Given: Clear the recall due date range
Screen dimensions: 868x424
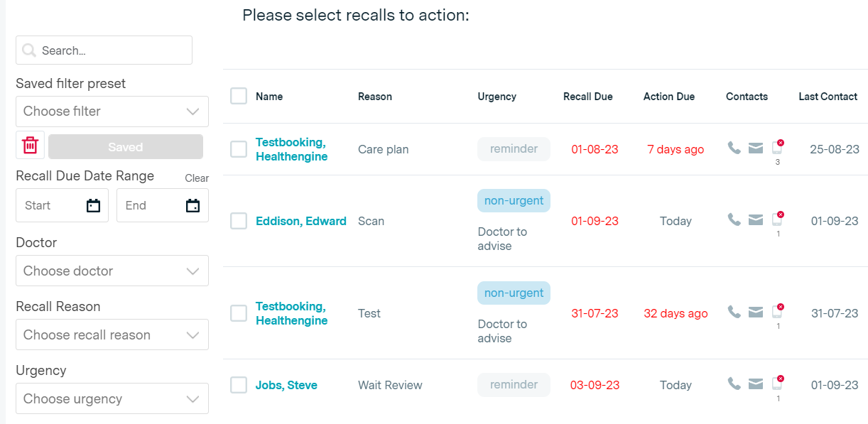Looking at the screenshot, I should (197, 178).
